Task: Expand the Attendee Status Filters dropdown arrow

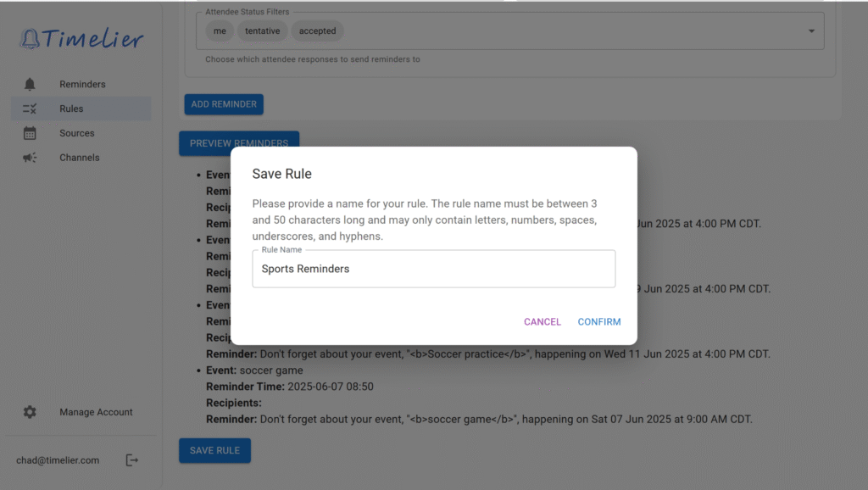Action: click(x=811, y=31)
